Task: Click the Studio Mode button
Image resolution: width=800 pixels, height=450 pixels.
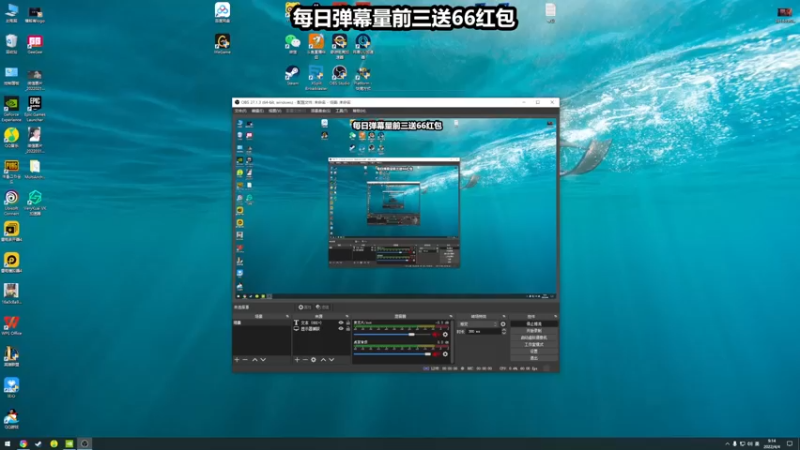Action: tap(534, 344)
